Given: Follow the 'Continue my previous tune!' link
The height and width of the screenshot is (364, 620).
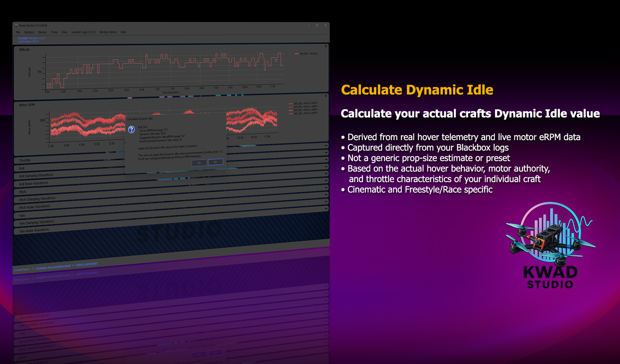Looking at the screenshot, I should coord(53,267).
